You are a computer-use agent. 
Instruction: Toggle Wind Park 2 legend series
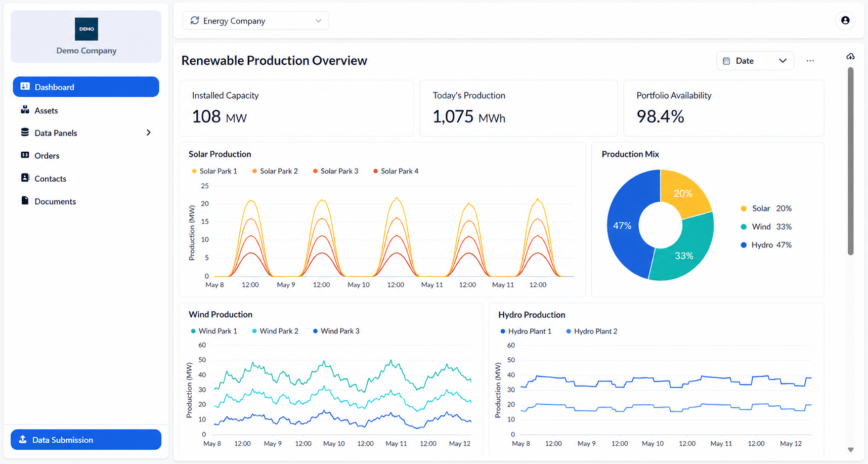275,331
